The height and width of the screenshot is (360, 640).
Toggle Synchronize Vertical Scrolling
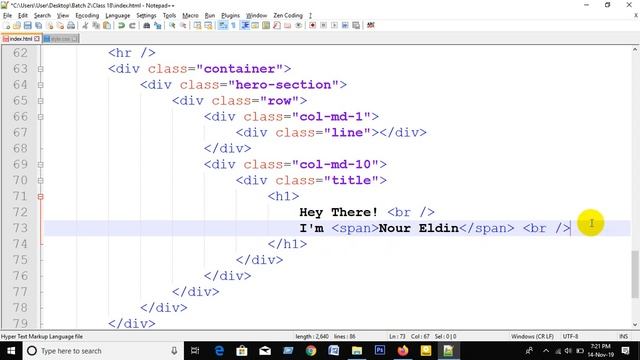(197, 25)
